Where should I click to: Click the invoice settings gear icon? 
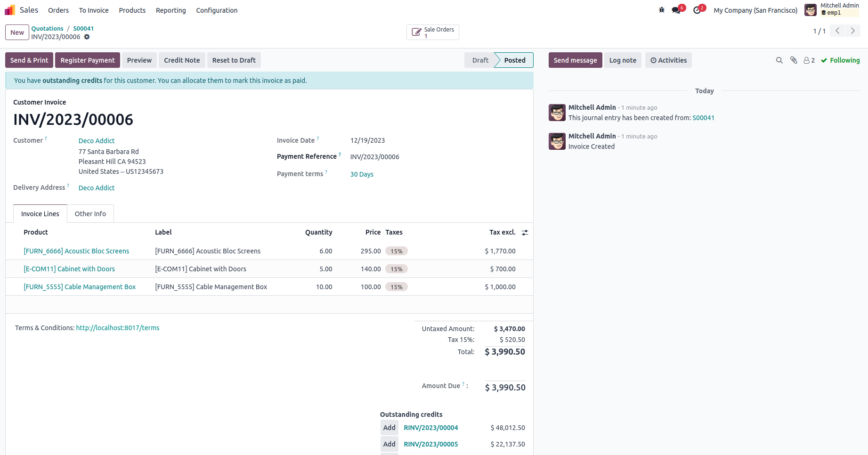[87, 37]
